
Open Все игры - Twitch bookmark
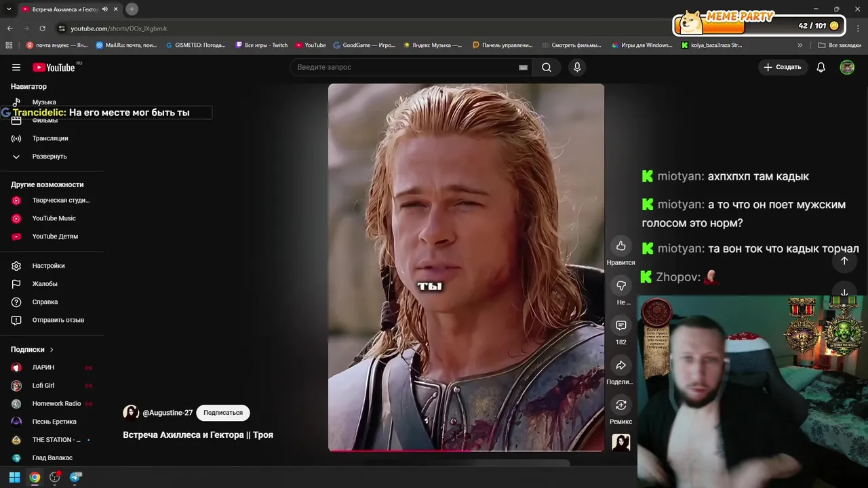[x=261, y=45]
